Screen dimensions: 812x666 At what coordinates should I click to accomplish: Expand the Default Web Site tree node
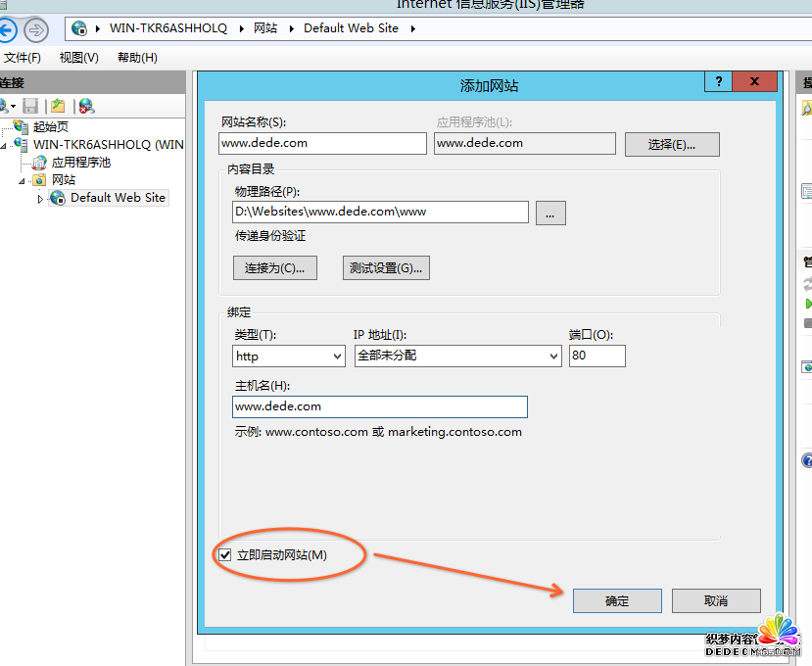pos(40,199)
